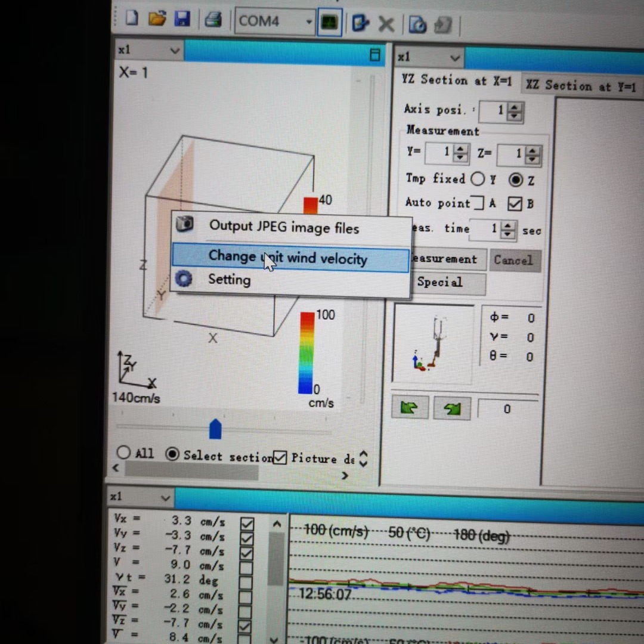The image size is (644, 644).
Task: Click the X= 1 label in 3D view
Action: point(133,73)
